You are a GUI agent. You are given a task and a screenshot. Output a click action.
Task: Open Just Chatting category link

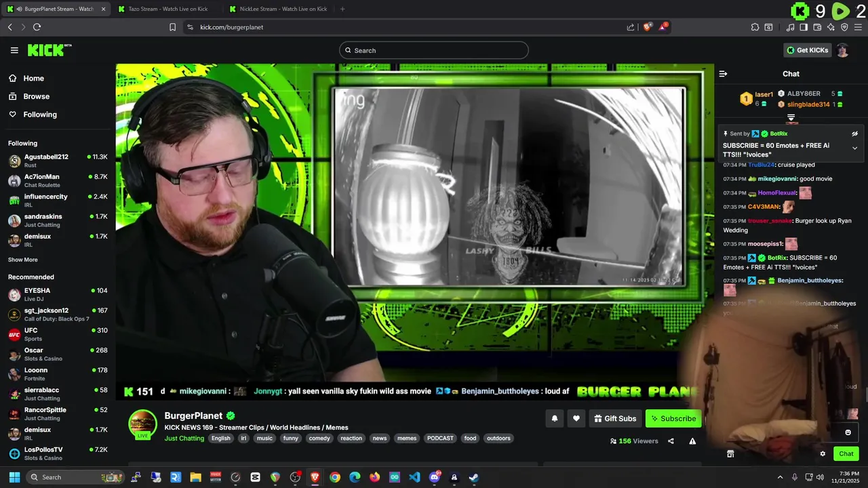click(184, 439)
